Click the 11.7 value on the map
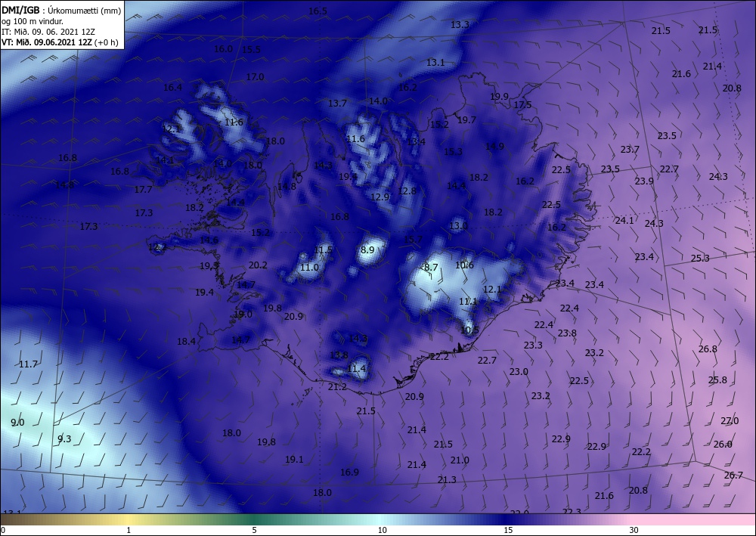The height and width of the screenshot is (536, 756). coord(28,364)
